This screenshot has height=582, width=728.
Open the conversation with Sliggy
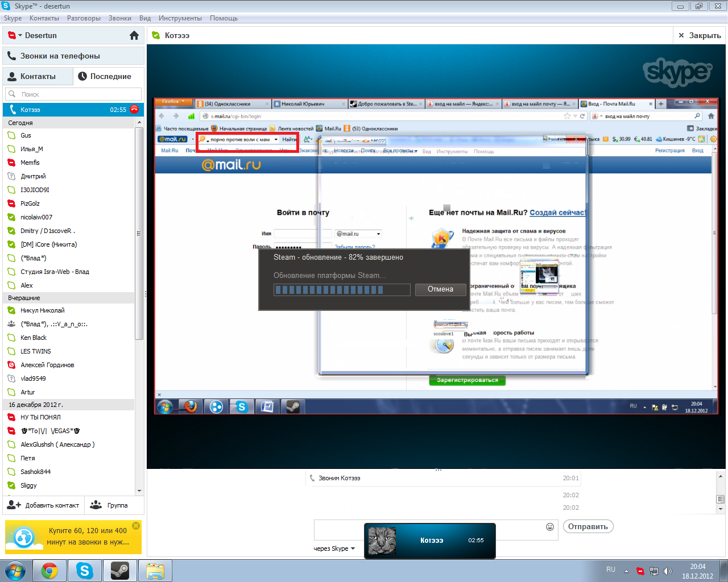click(69, 485)
